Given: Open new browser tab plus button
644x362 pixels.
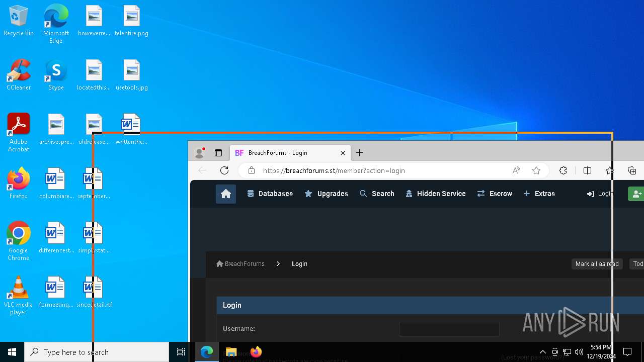Looking at the screenshot, I should [x=359, y=153].
